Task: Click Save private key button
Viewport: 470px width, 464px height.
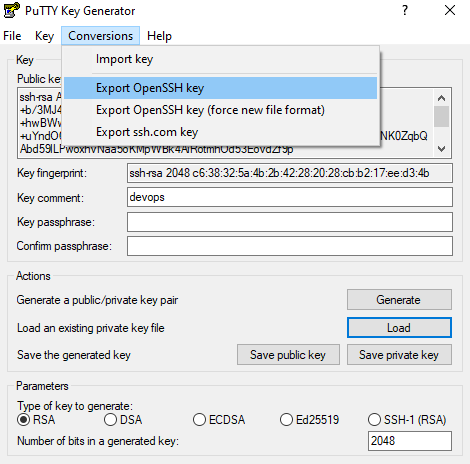Action: click(x=399, y=355)
